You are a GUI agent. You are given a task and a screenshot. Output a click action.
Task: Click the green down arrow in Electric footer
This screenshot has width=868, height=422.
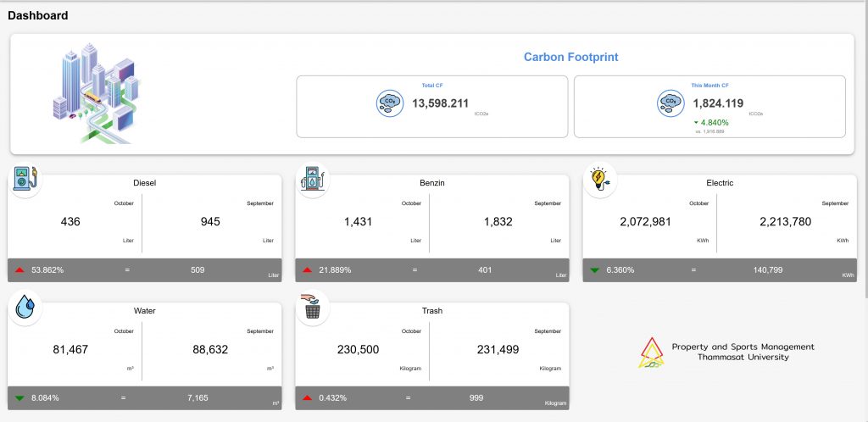[595, 269]
